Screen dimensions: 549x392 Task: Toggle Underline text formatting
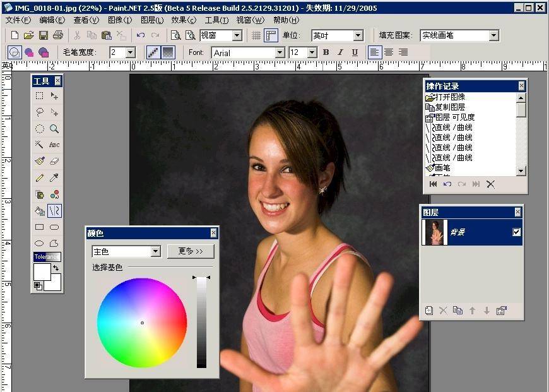355,52
